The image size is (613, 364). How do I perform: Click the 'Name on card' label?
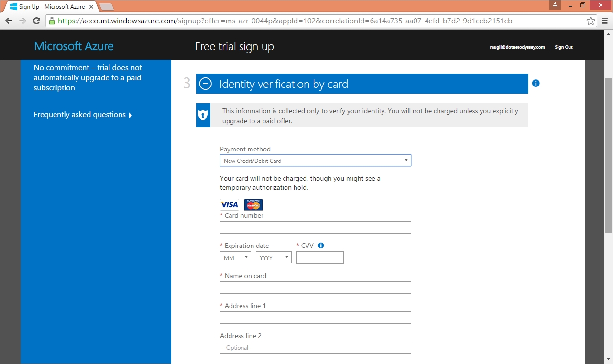(x=245, y=276)
